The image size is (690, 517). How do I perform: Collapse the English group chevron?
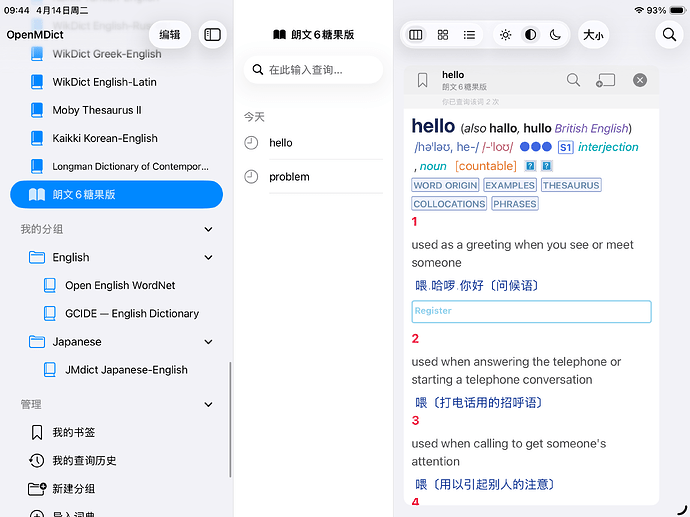point(209,257)
